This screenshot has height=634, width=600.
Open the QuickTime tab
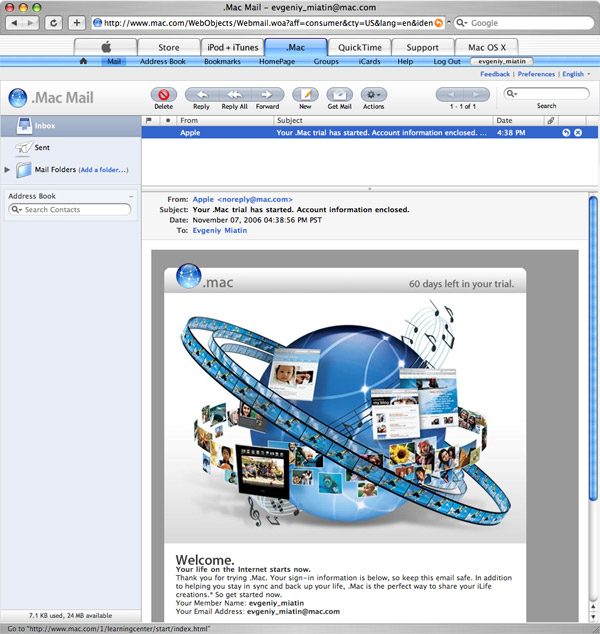coord(360,47)
